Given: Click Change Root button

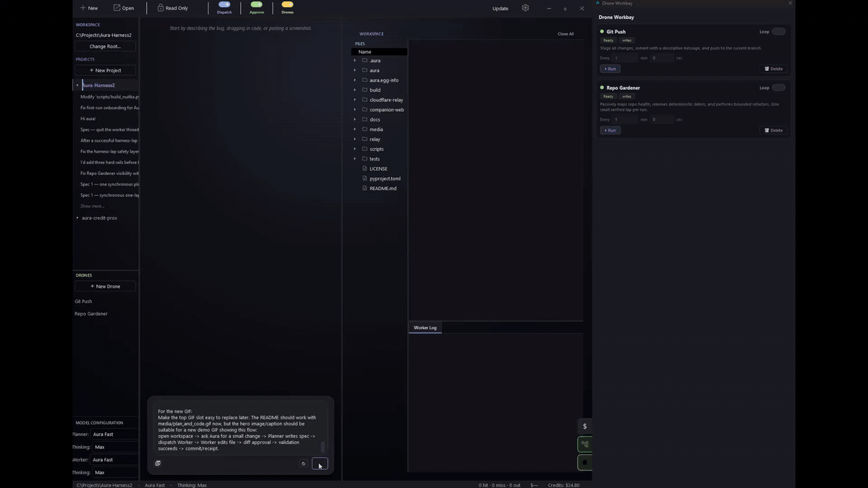Looking at the screenshot, I should click(x=106, y=46).
